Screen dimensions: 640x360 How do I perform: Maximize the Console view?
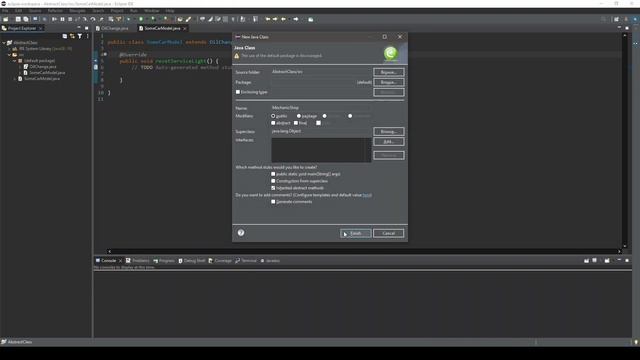point(627,260)
